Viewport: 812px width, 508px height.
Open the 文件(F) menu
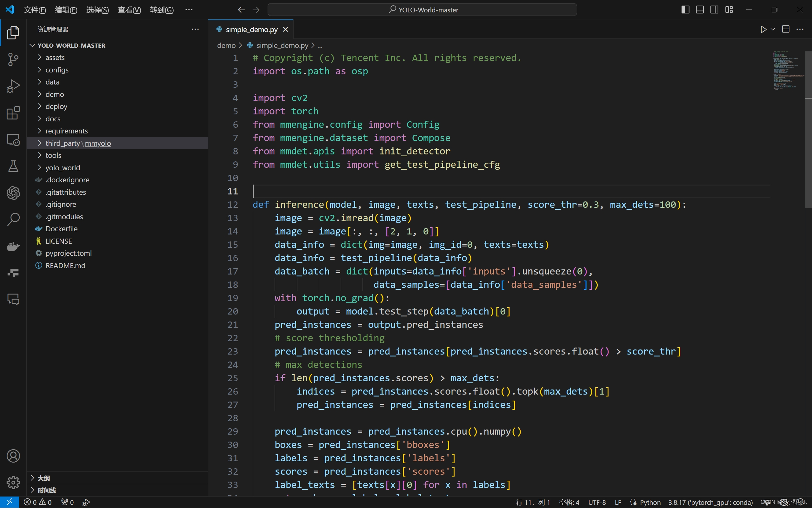[x=35, y=10]
